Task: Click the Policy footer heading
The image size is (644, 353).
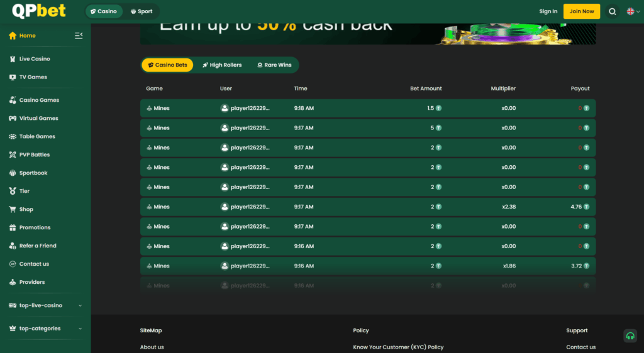Action: 361,330
